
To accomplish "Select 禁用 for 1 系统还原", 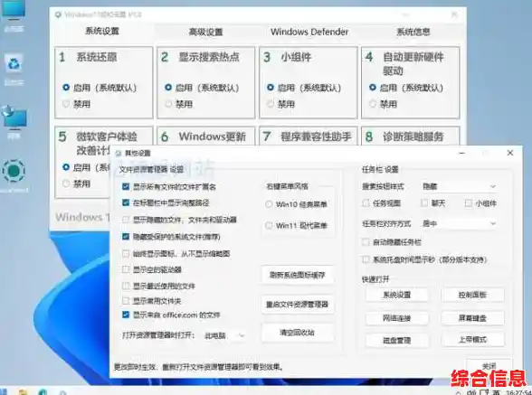I will 66,104.
